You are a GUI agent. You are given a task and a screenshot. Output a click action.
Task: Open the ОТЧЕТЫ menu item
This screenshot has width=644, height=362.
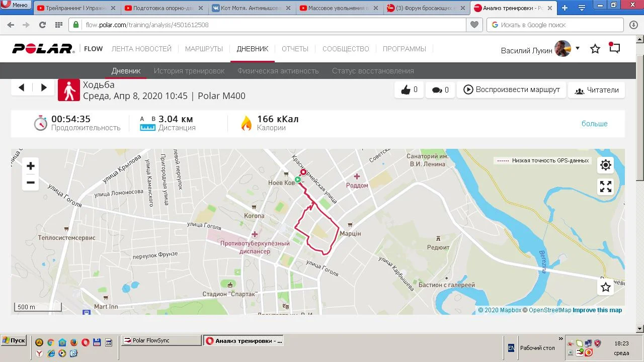(295, 49)
